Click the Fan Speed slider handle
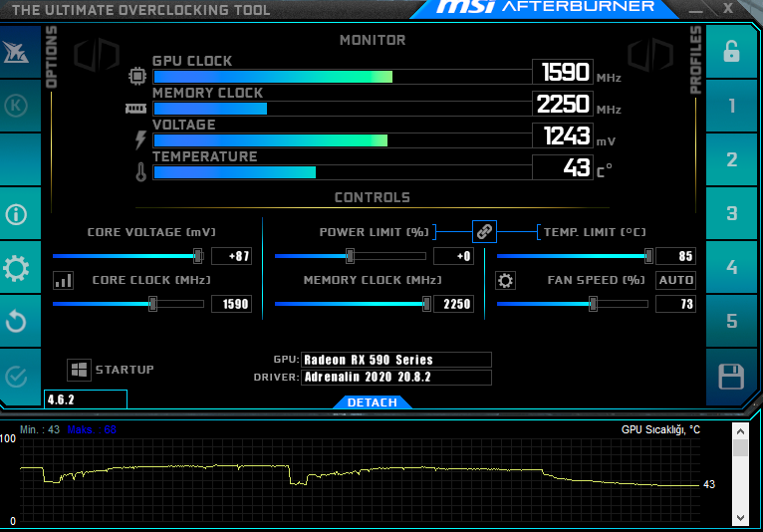The width and height of the screenshot is (763, 532). point(594,304)
